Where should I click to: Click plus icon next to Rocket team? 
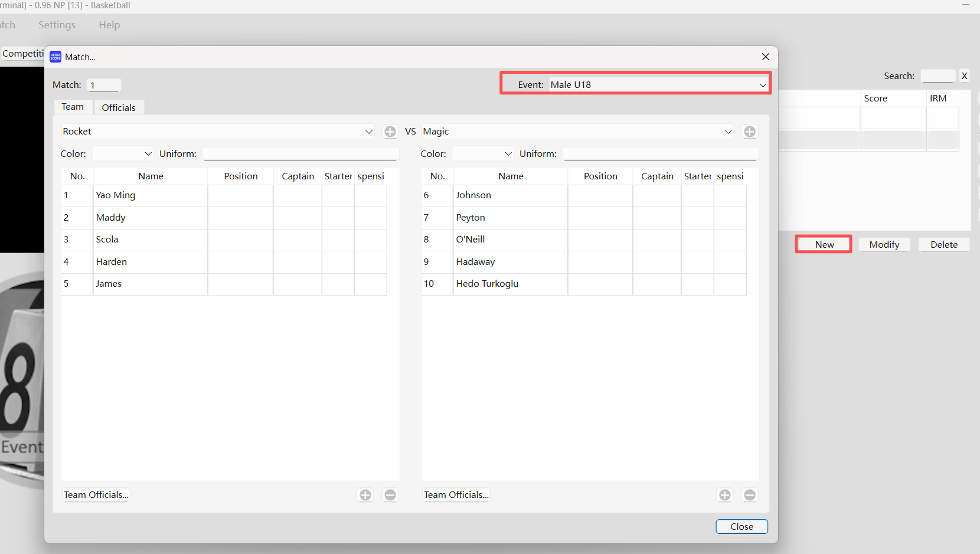coord(390,132)
